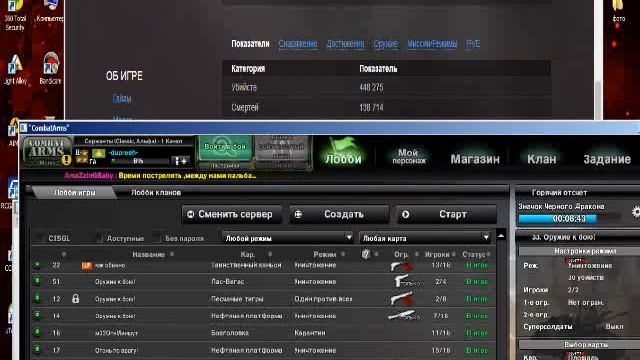Open the Задание menu
Screen dimensions: 640x360
coord(607,159)
